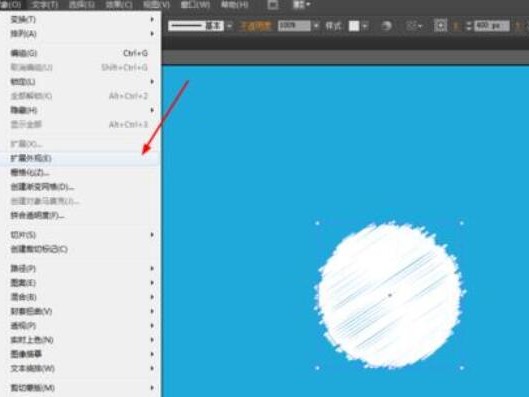
Task: Choose 拼合透明度(F)... menu entry
Action: tap(80, 215)
